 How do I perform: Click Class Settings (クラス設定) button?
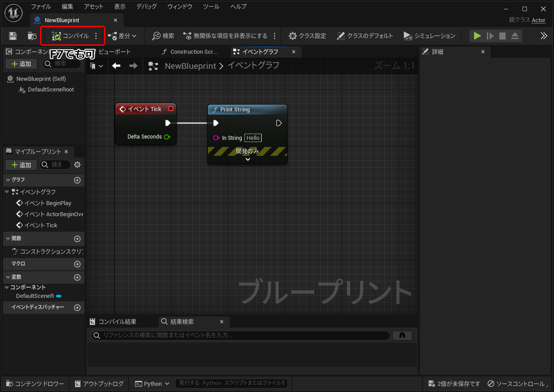coord(307,36)
